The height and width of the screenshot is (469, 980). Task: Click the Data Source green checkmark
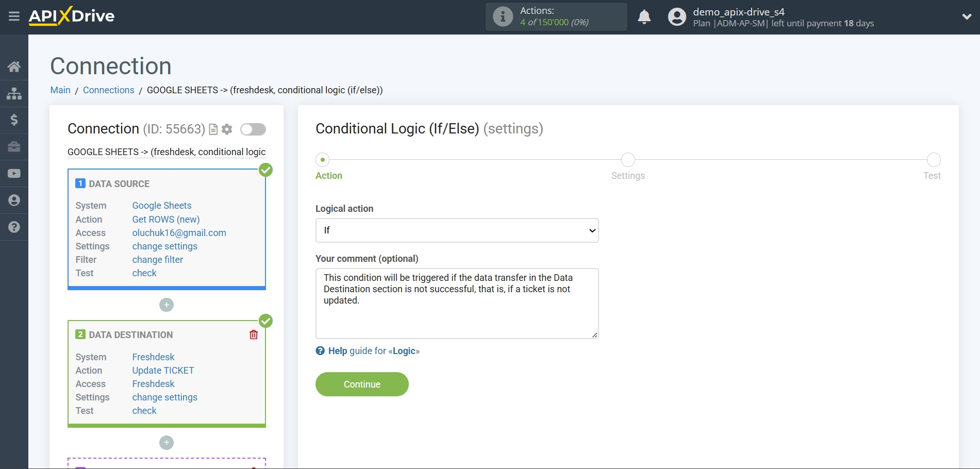(x=265, y=170)
